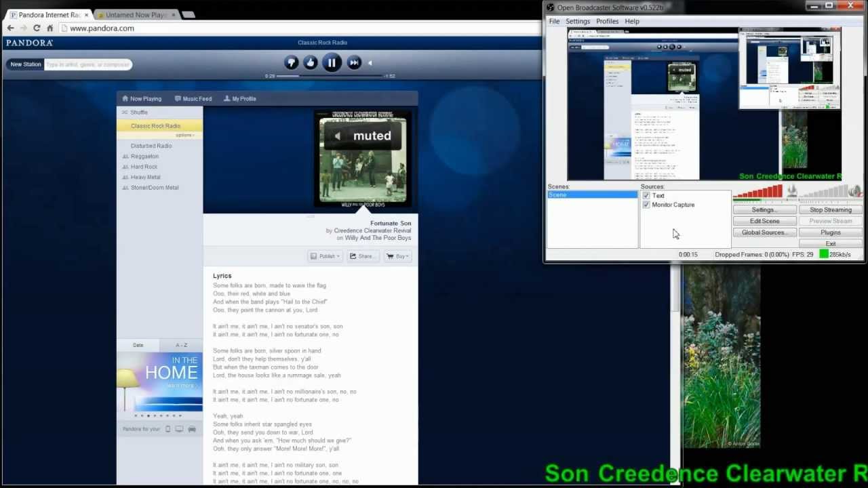Click the Global Sources... button
The height and width of the screenshot is (488, 868).
tap(764, 232)
